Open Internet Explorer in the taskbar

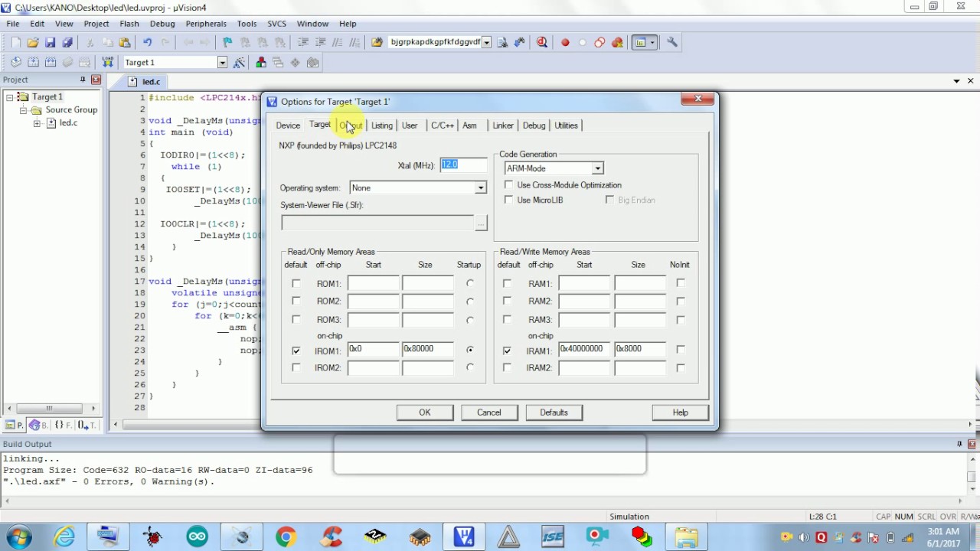[64, 537]
